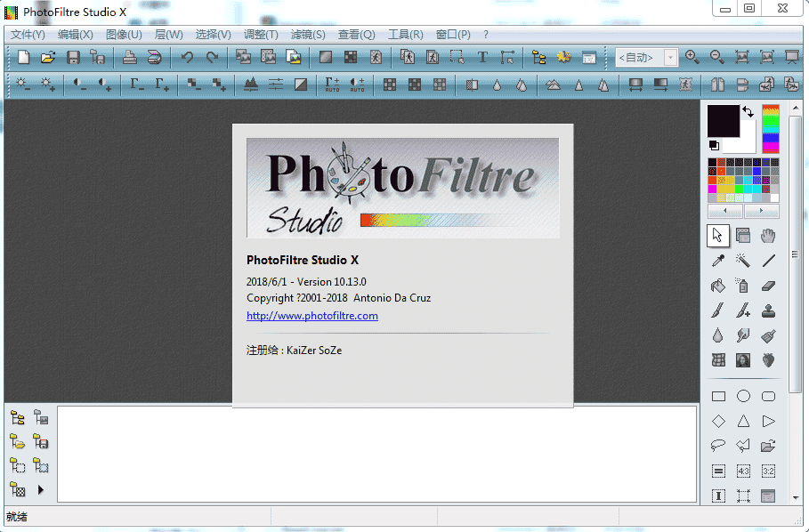
Task: Open the 图像(U) menu
Action: 124,34
